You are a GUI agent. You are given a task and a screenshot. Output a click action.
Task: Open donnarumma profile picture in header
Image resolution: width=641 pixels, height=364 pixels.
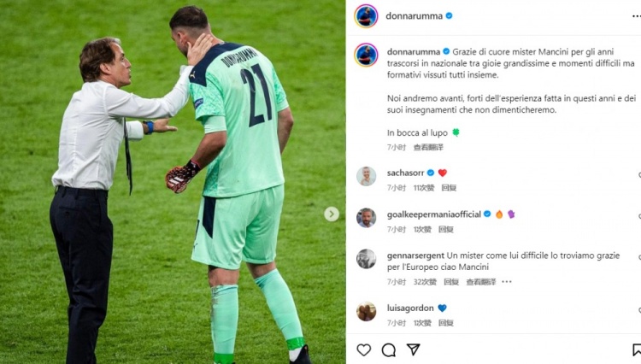pyautogui.click(x=366, y=16)
